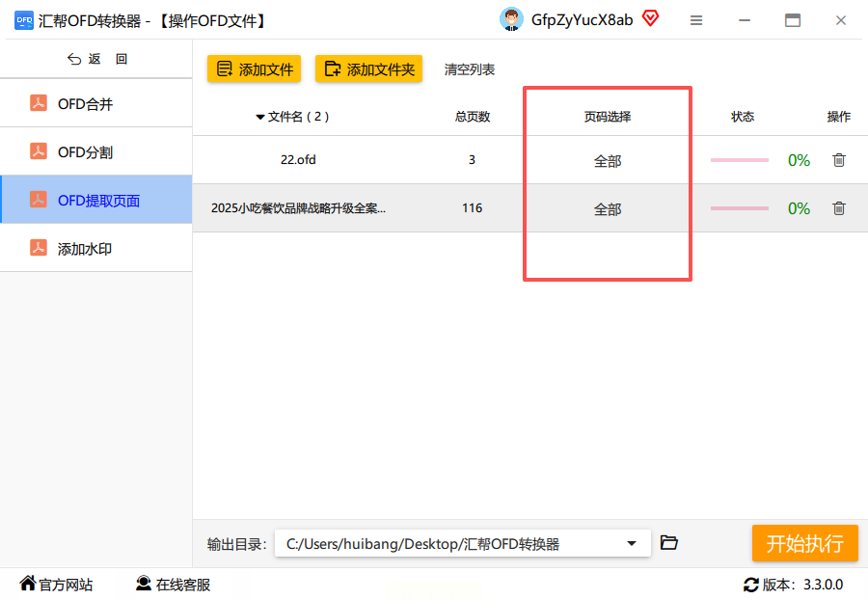Open the hamburger menu icon
Viewport: 868px width, 600px height.
coord(696,20)
